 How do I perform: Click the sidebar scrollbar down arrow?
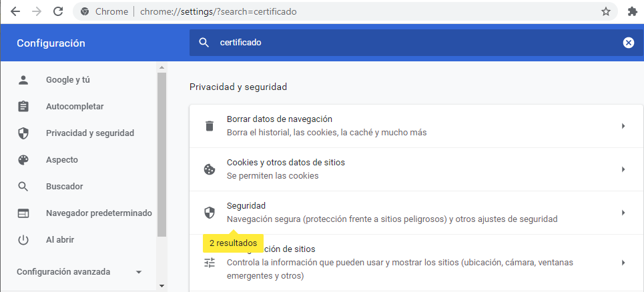tap(161, 285)
